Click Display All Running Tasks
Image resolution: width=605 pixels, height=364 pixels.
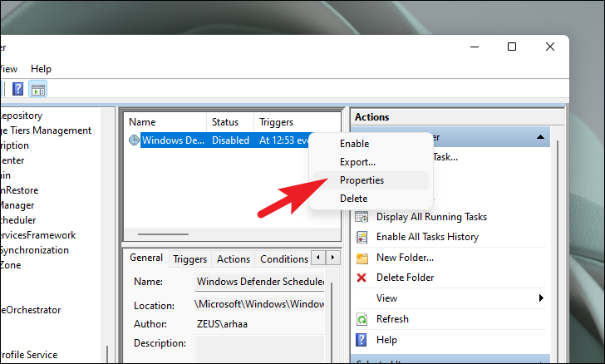[x=431, y=217]
